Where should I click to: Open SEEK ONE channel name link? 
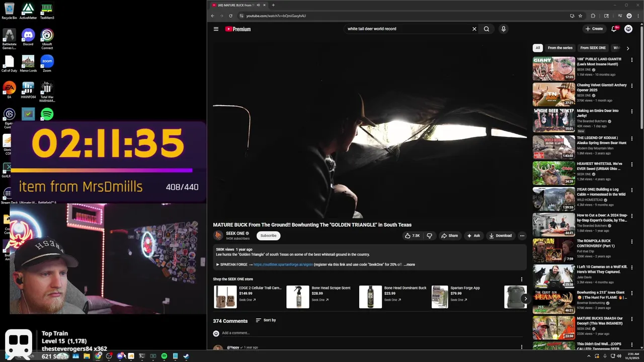(x=235, y=233)
